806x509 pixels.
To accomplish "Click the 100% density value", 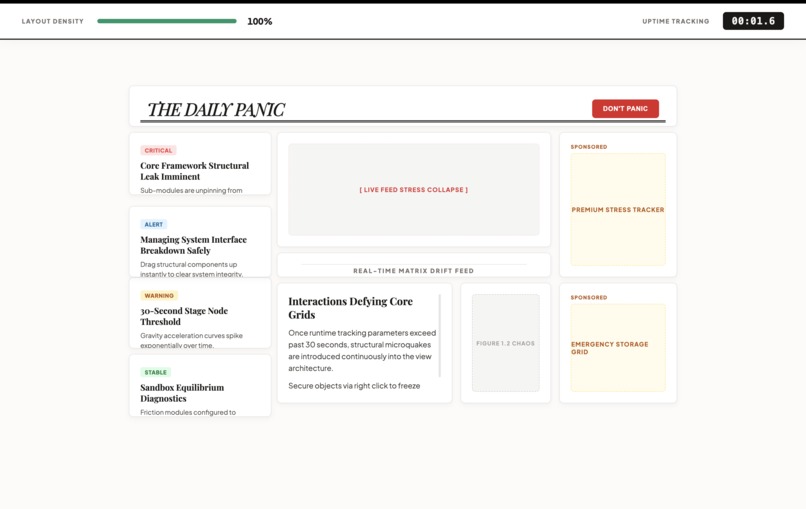I will (260, 21).
